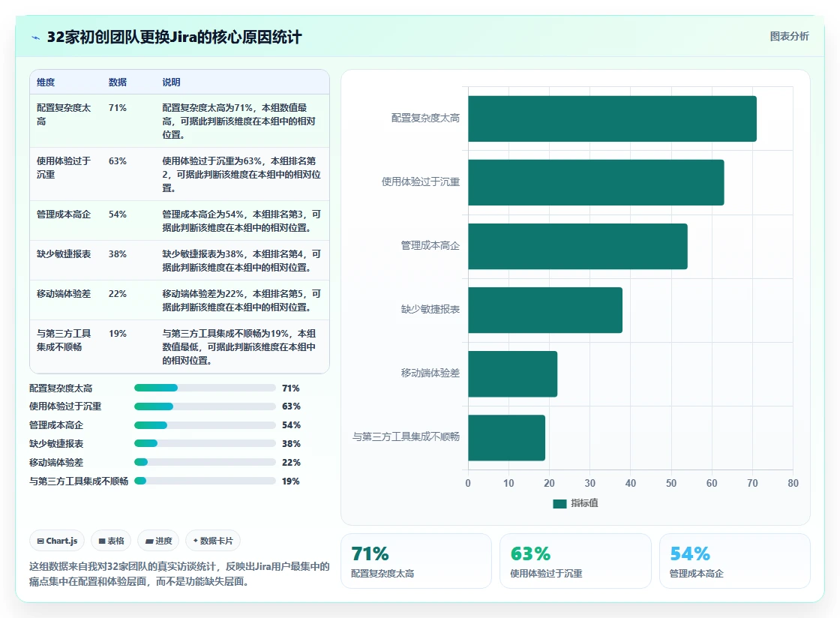840x618 pixels.
Task: Click the 缺少敏捷报表 table row name
Action: (64, 253)
